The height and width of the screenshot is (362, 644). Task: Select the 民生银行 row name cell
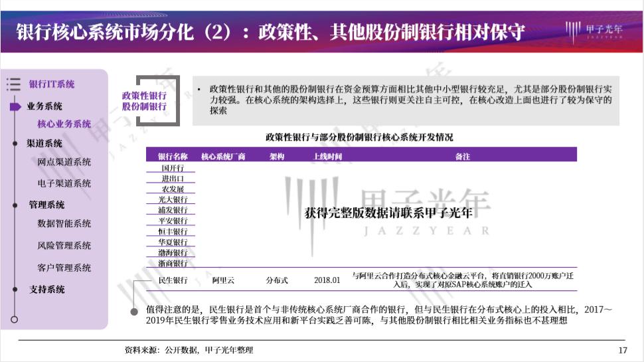[173, 280]
